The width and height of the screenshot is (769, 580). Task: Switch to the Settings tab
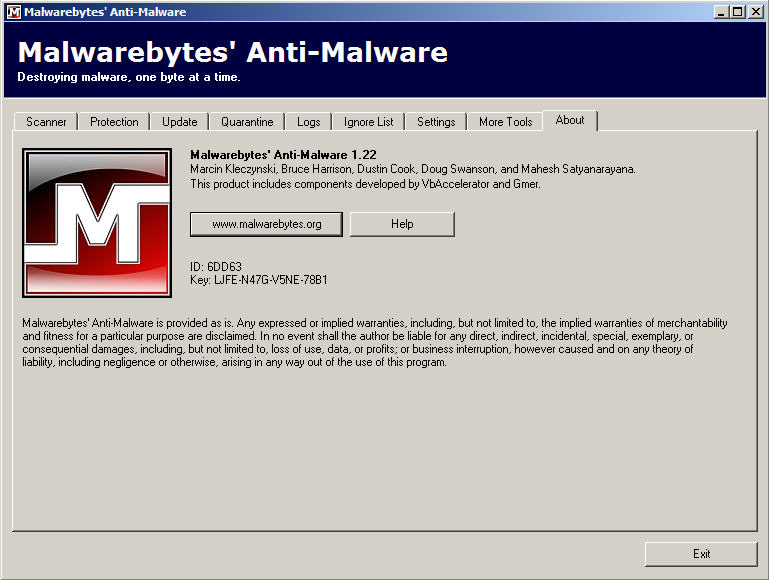tap(436, 122)
